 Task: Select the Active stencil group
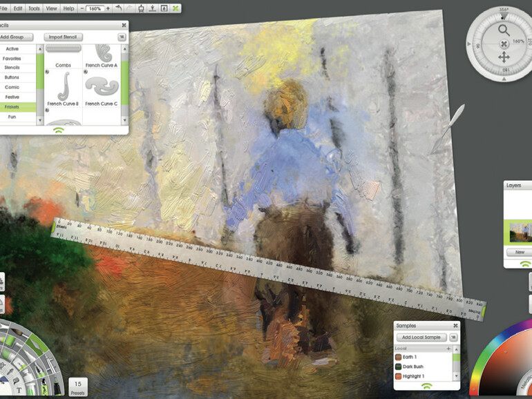point(18,49)
